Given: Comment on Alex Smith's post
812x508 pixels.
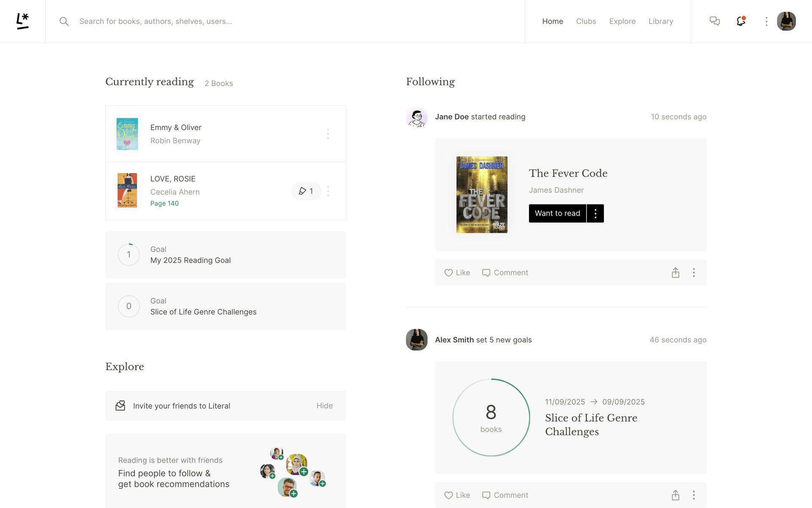Looking at the screenshot, I should [x=505, y=495].
